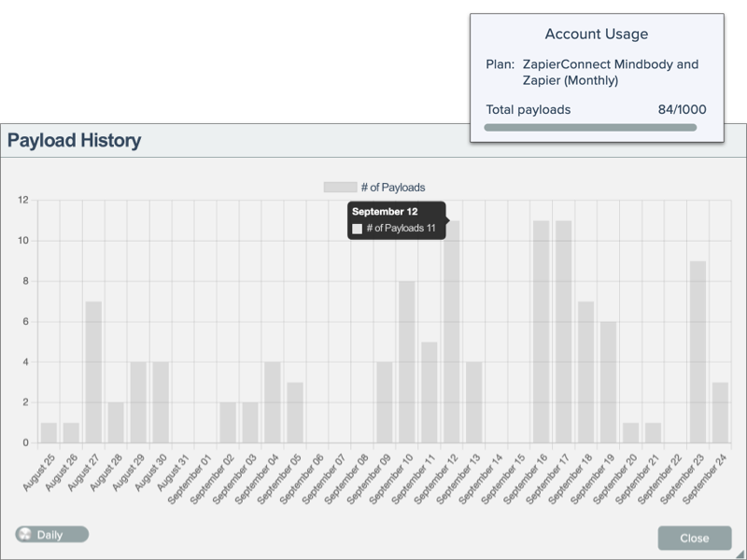Image resolution: width=747 pixels, height=560 pixels.
Task: Select the September 23 bar
Action: click(x=698, y=352)
